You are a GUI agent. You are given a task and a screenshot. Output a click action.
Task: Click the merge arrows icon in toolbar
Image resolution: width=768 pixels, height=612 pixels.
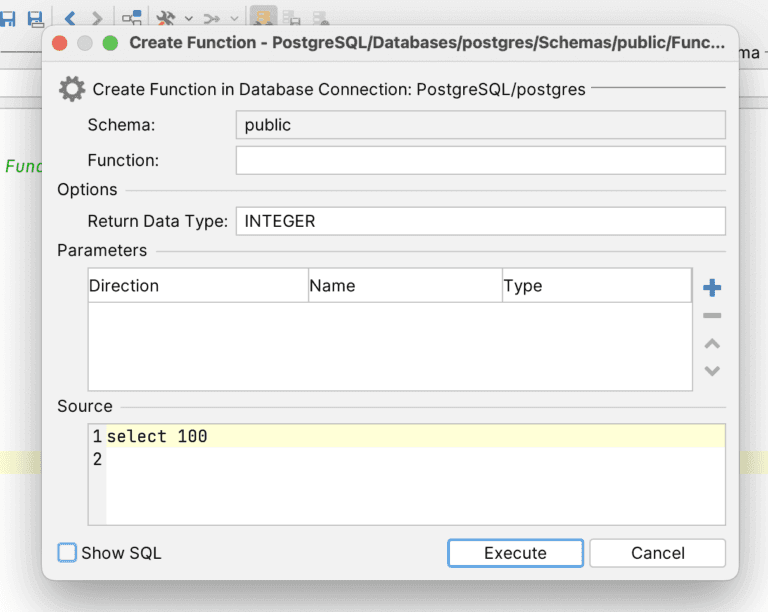212,19
